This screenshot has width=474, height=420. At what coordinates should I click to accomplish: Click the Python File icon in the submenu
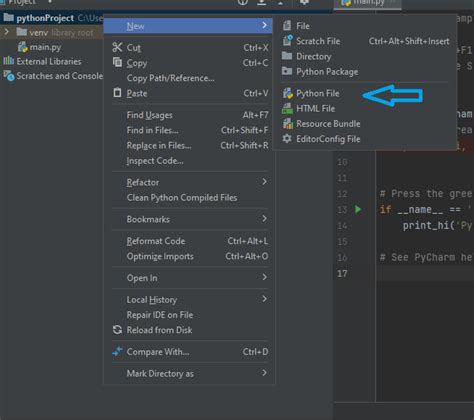tap(287, 93)
